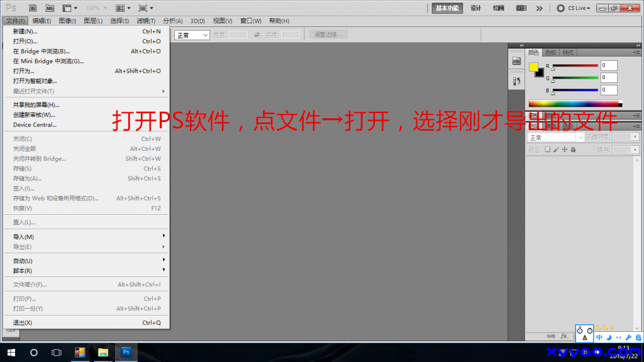Click the R value input field
The image size is (644, 362).
pos(609,65)
